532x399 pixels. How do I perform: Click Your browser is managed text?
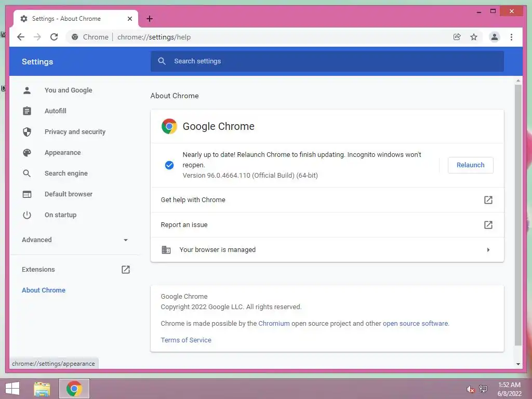(x=218, y=250)
